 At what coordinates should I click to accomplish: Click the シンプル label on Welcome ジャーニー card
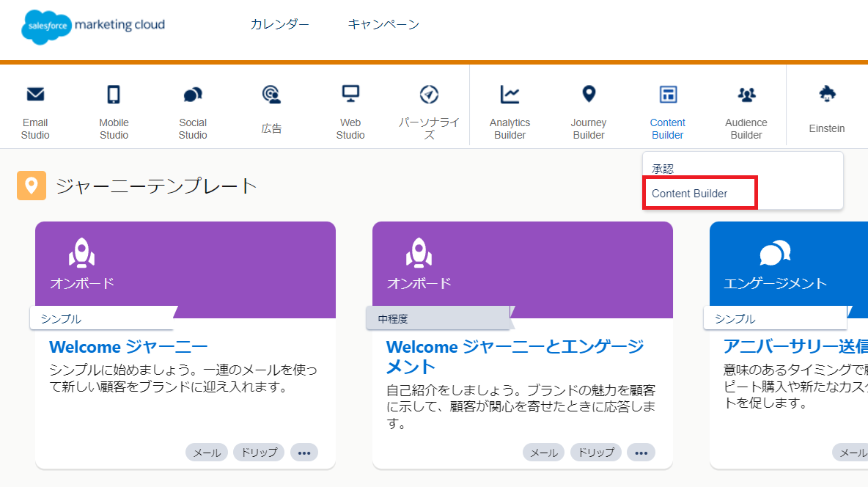[x=61, y=319]
